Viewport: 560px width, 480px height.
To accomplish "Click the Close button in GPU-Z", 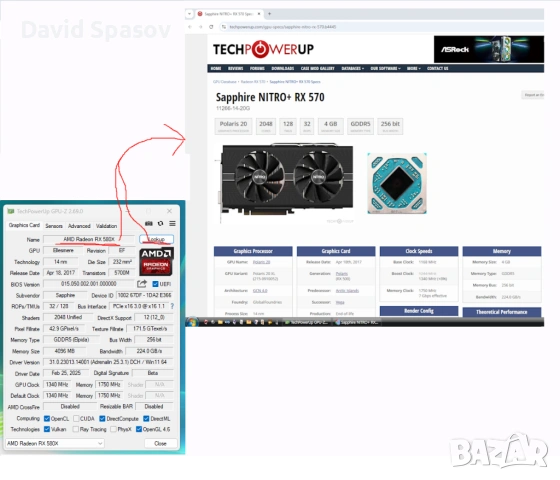I will pos(160,443).
